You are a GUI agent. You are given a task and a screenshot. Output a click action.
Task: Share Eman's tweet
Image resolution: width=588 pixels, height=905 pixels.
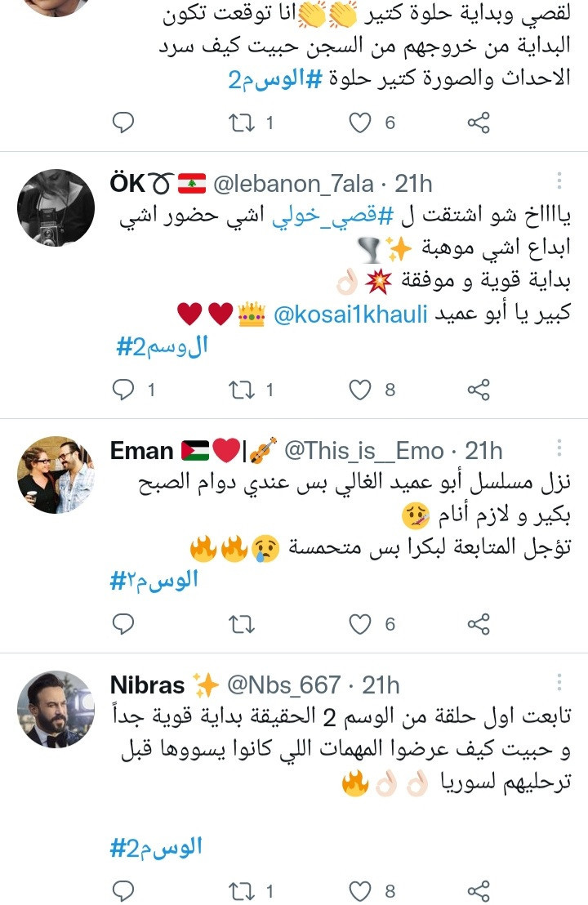[479, 624]
